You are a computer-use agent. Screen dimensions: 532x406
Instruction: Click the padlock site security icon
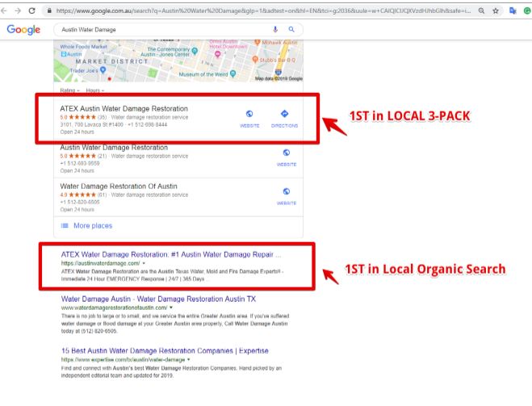point(49,10)
